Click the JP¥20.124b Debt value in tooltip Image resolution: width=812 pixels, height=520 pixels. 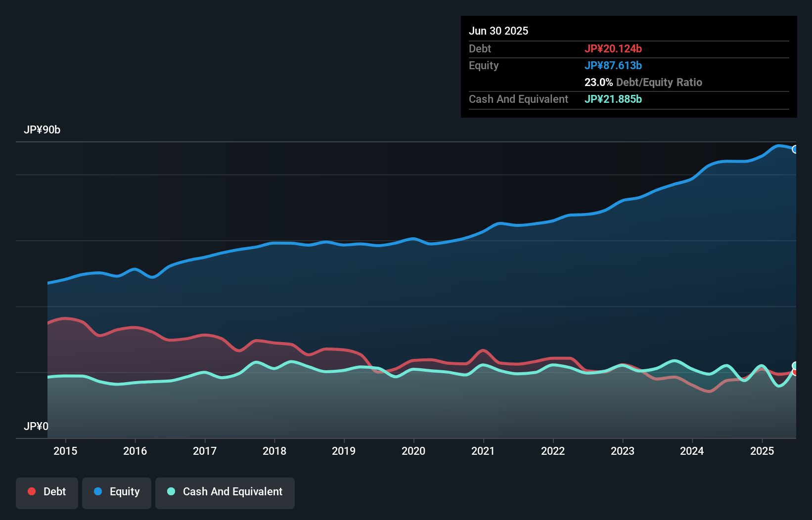pos(614,48)
